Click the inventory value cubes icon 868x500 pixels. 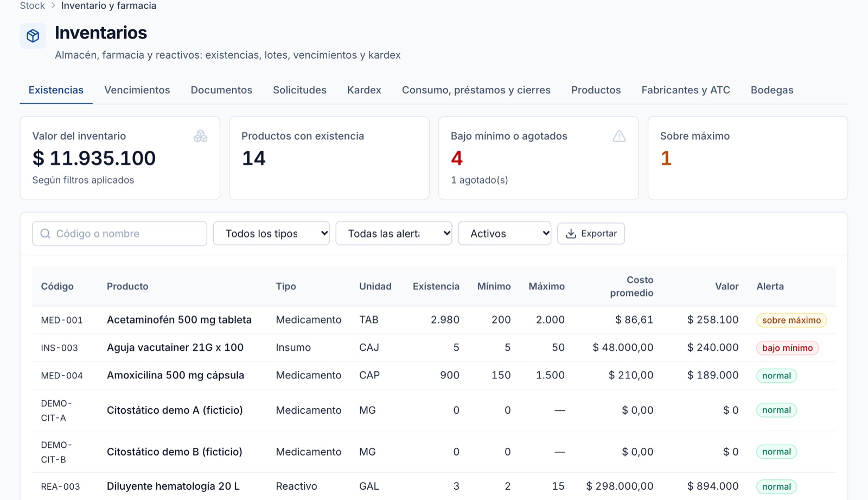201,136
